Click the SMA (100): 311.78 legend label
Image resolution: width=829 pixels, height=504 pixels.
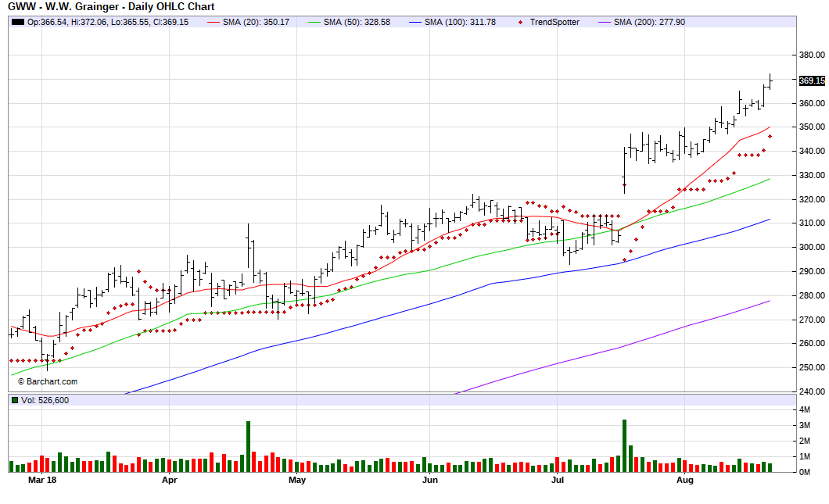click(460, 22)
